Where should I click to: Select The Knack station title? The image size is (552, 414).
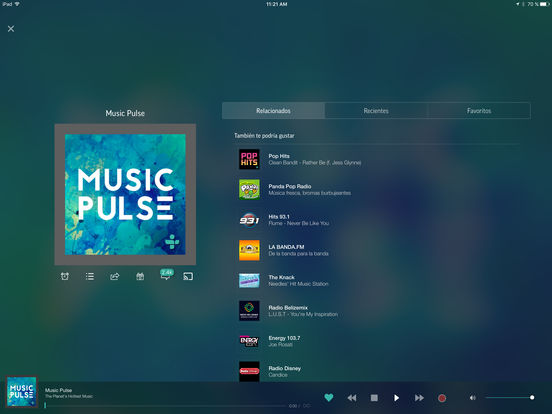(281, 277)
